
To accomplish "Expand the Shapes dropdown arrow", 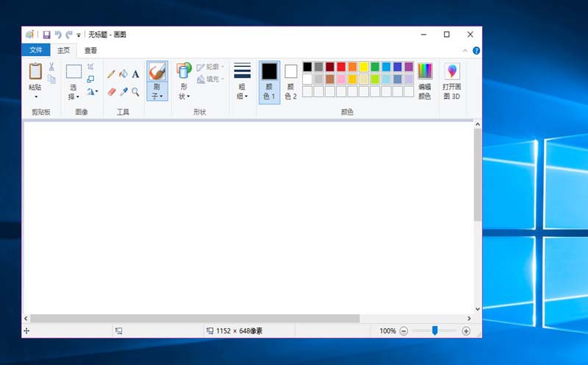I will [188, 96].
